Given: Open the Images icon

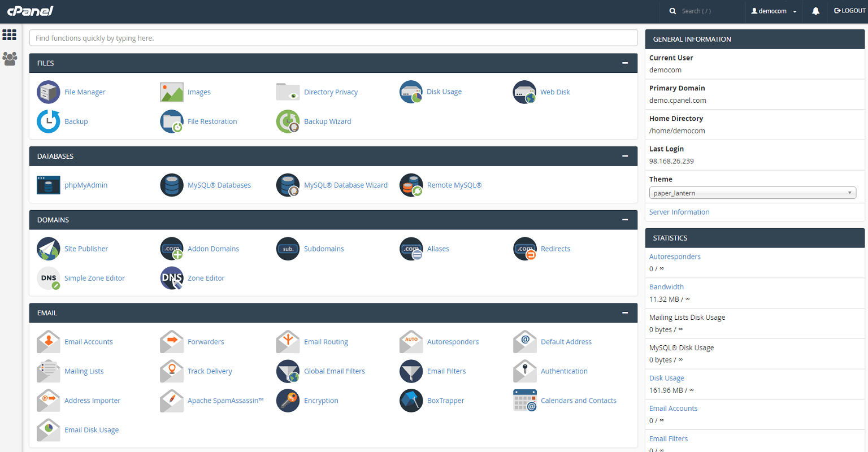Looking at the screenshot, I should tap(172, 92).
